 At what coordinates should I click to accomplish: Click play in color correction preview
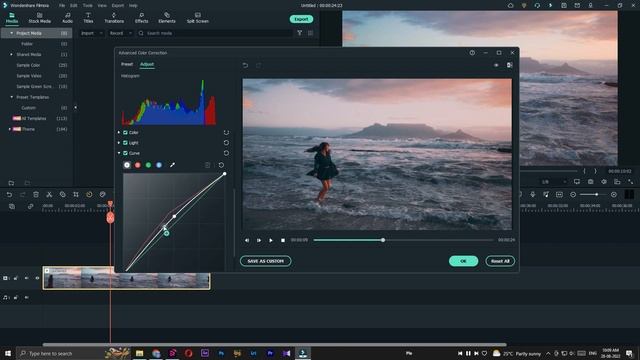(271, 240)
